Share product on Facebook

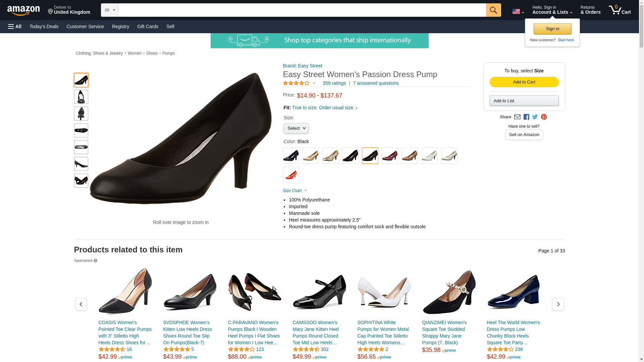(526, 117)
